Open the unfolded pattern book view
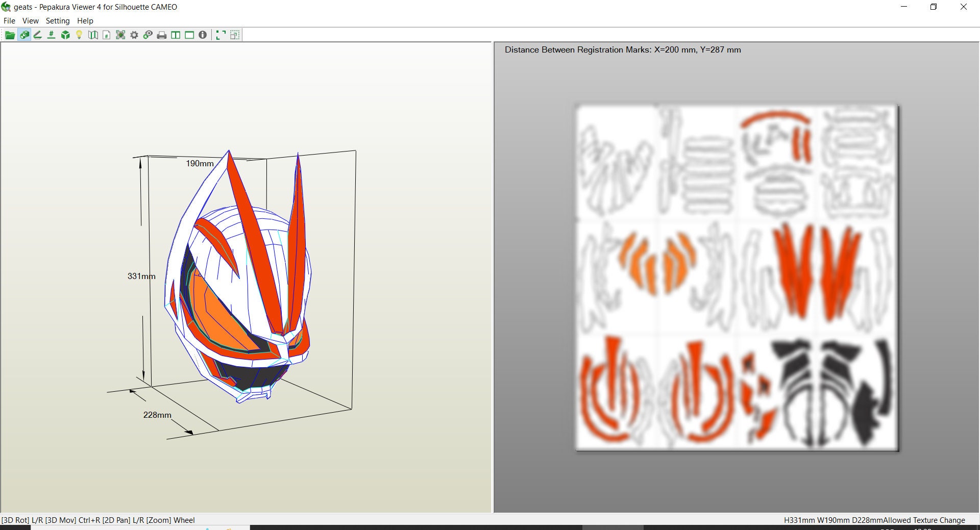The width and height of the screenshot is (980, 530). pos(92,35)
